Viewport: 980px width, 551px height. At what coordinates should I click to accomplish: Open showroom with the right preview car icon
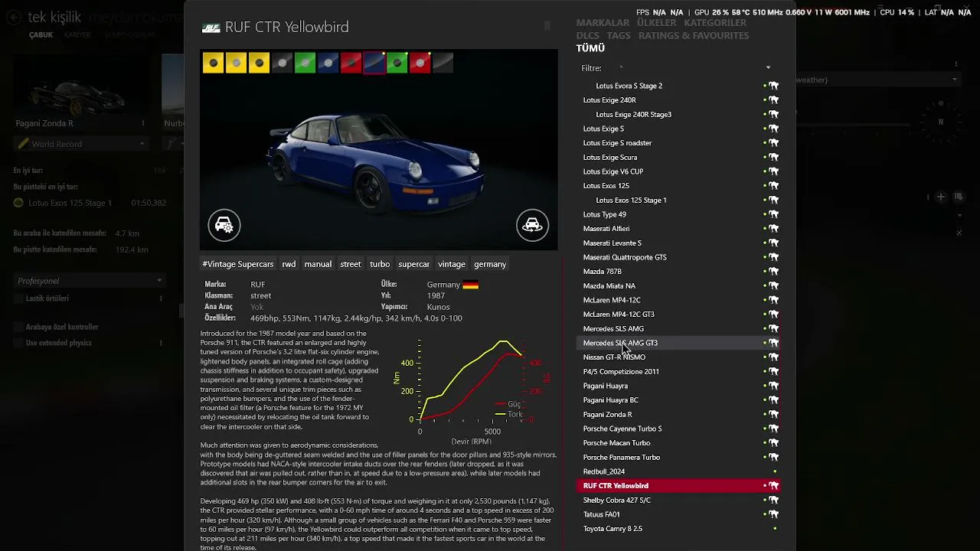532,225
